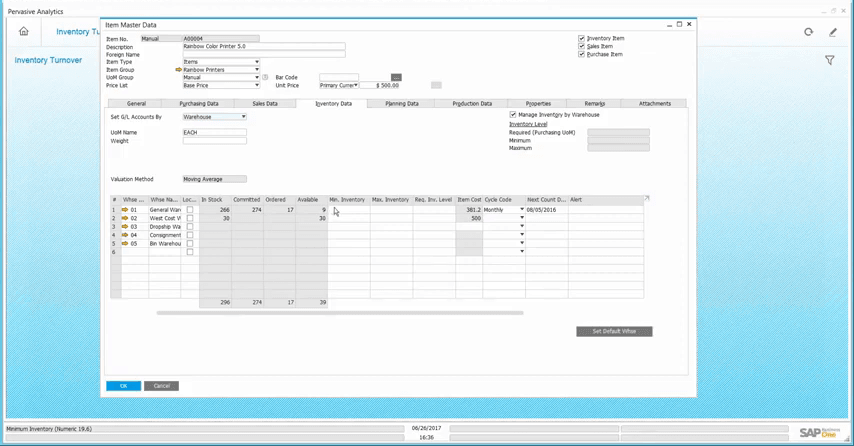The height and width of the screenshot is (446, 854).
Task: Check Locked box for Bin Warehouse row
Action: pyautogui.click(x=190, y=243)
